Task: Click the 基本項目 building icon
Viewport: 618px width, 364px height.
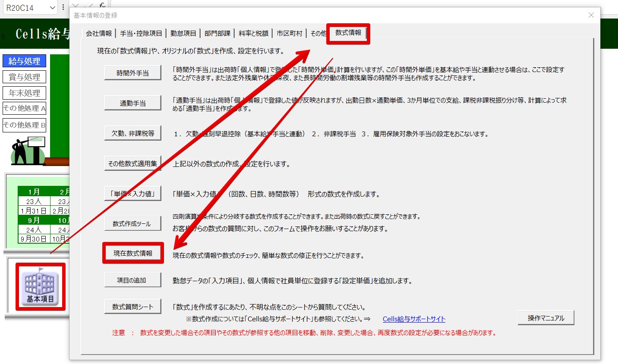Action: tap(40, 286)
